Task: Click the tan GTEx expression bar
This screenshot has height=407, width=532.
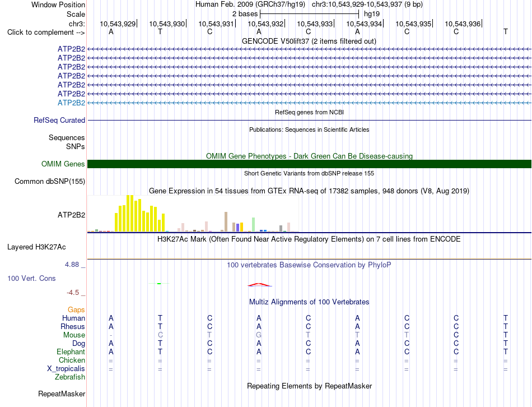Action: (x=226, y=222)
